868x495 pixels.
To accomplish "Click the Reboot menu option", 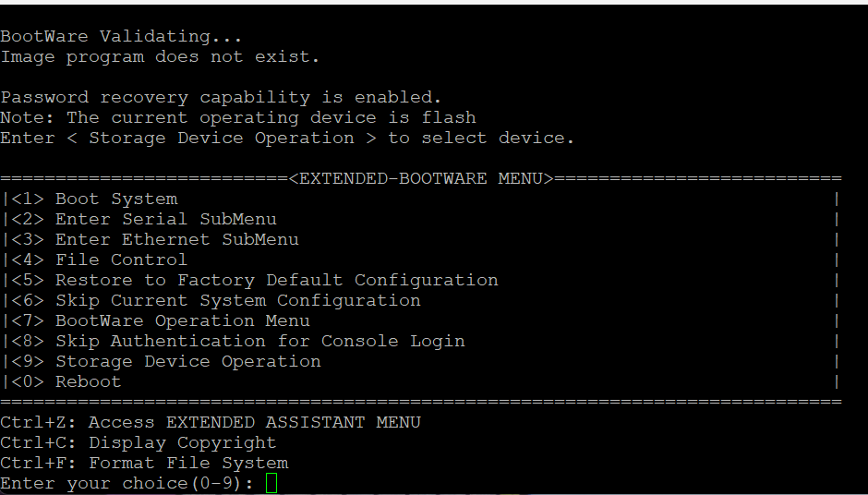I will (x=88, y=381).
